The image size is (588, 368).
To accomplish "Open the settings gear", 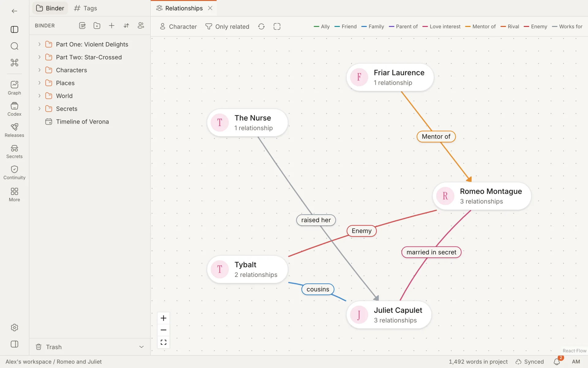I will coord(14,328).
